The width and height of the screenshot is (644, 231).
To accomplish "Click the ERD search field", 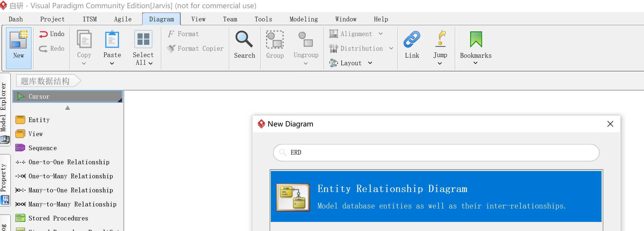I will [436, 153].
